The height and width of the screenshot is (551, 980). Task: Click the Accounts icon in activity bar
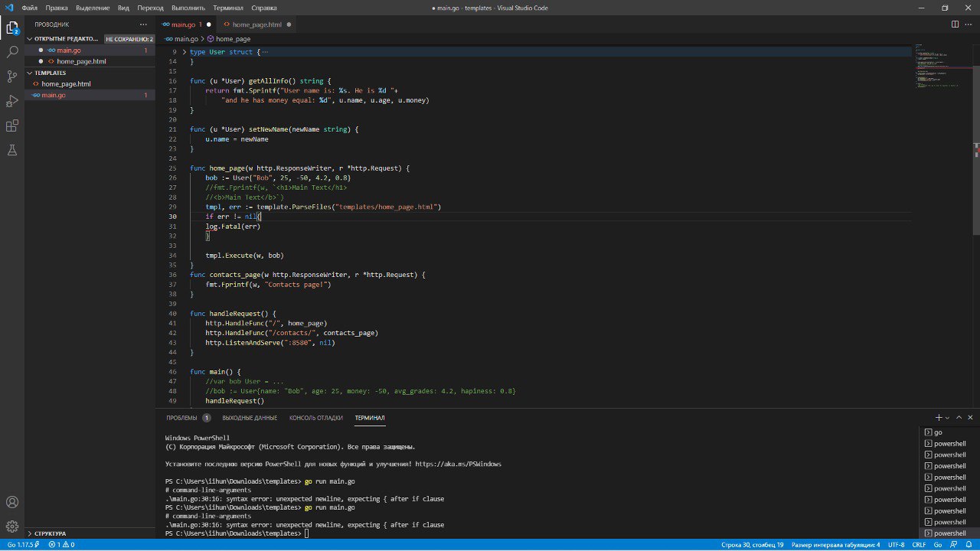[12, 503]
